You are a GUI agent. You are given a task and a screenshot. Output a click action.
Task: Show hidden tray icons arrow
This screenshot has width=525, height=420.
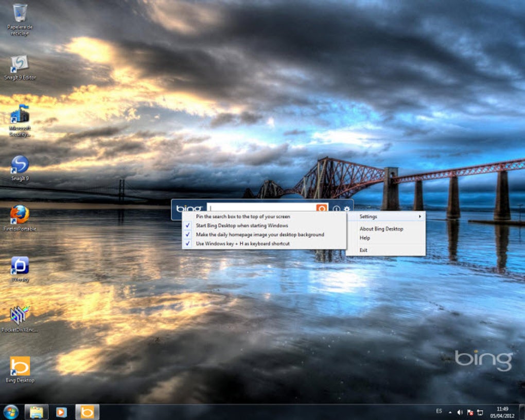click(450, 412)
